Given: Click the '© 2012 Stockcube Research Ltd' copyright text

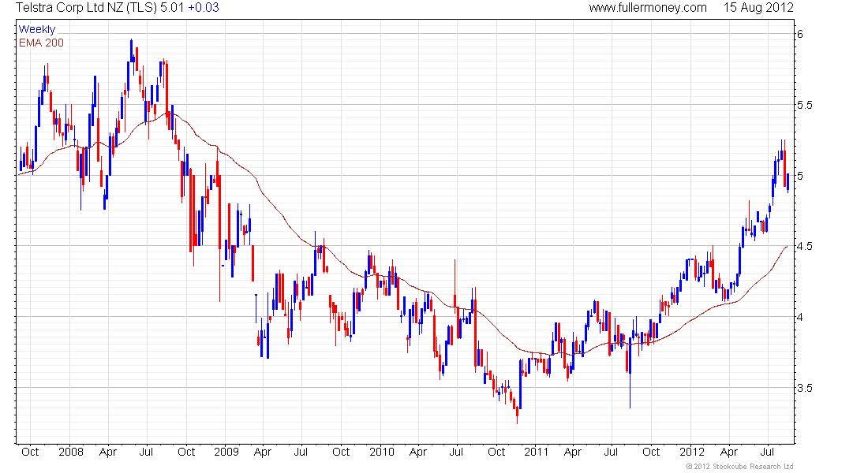Looking at the screenshot, I should (740, 467).
